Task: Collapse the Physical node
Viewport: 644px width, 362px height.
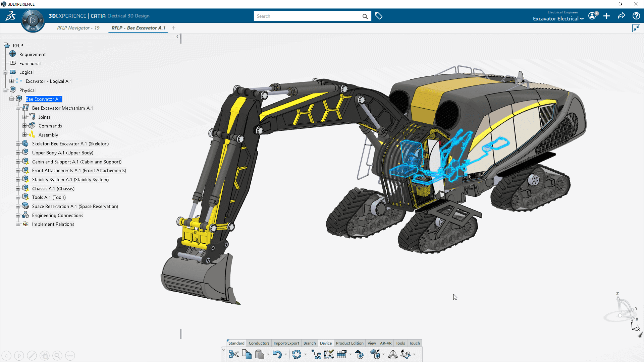Action: (5, 90)
